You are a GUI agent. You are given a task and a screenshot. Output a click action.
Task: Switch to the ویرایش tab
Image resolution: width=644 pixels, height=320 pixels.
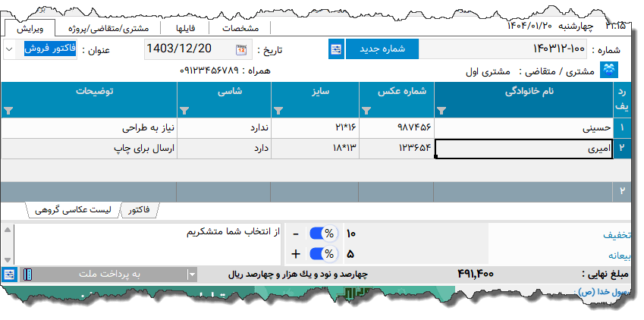coord(30,29)
